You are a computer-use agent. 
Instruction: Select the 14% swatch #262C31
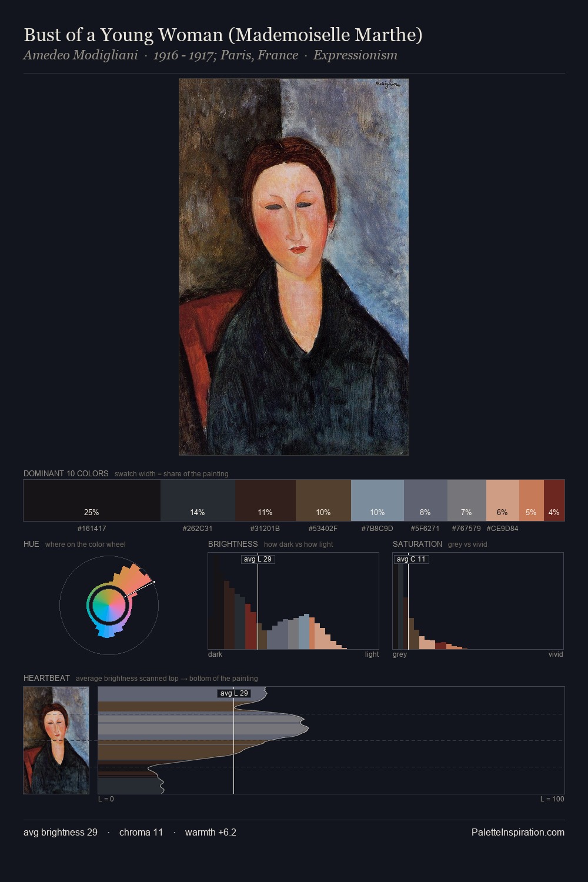(198, 500)
